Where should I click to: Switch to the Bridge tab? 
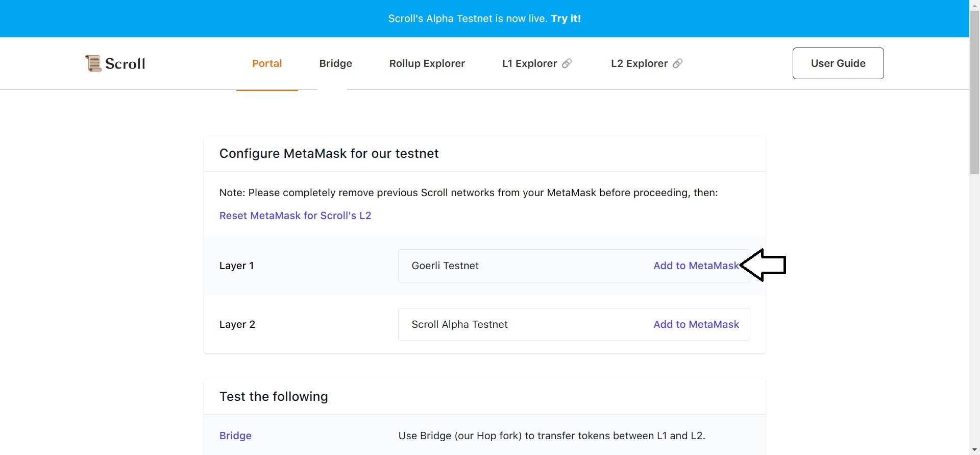[335, 63]
